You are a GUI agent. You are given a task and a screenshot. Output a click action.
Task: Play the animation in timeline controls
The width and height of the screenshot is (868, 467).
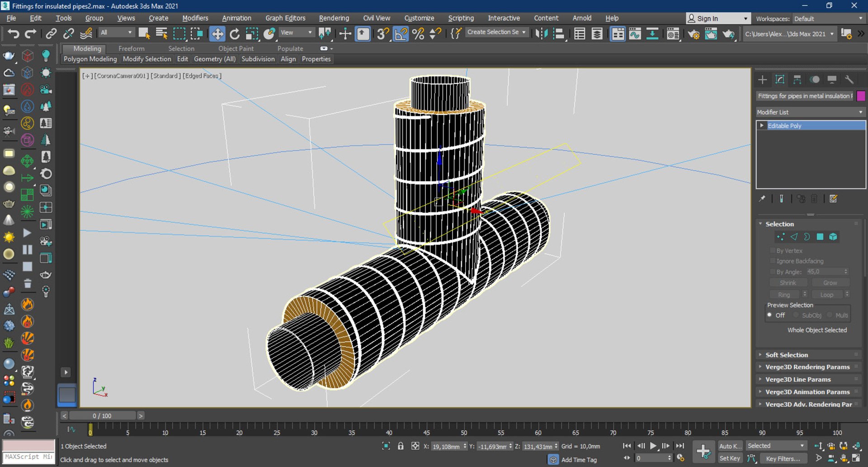point(653,446)
